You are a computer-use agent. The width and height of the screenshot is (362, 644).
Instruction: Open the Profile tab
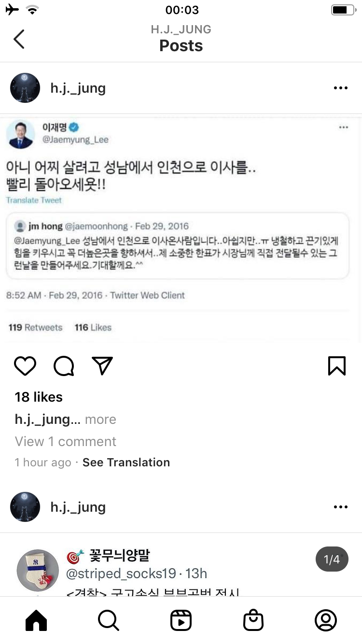(326, 620)
